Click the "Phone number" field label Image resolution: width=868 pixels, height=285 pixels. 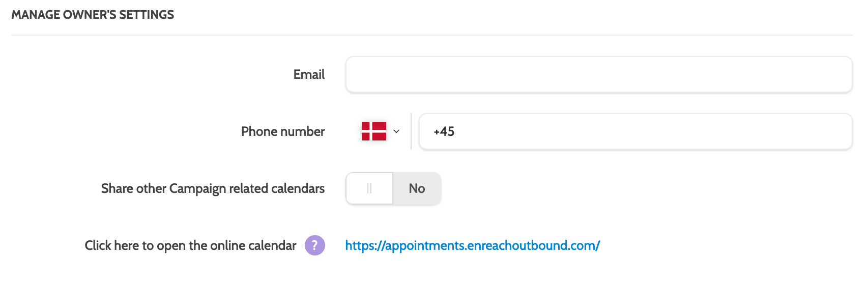click(x=282, y=131)
